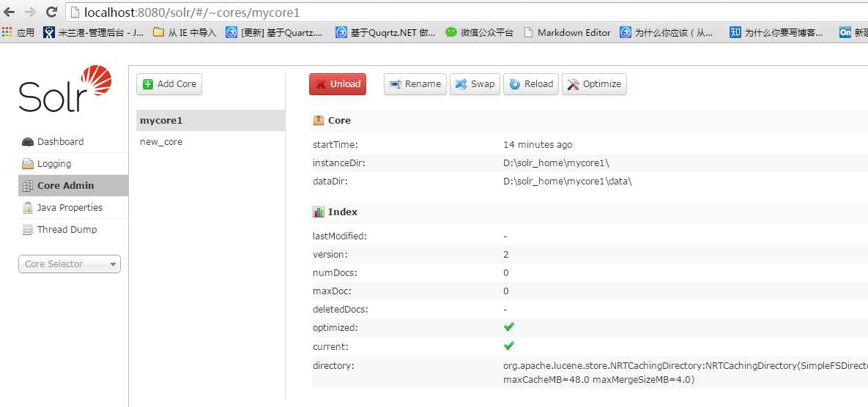Click the Add Core button

pyautogui.click(x=169, y=84)
